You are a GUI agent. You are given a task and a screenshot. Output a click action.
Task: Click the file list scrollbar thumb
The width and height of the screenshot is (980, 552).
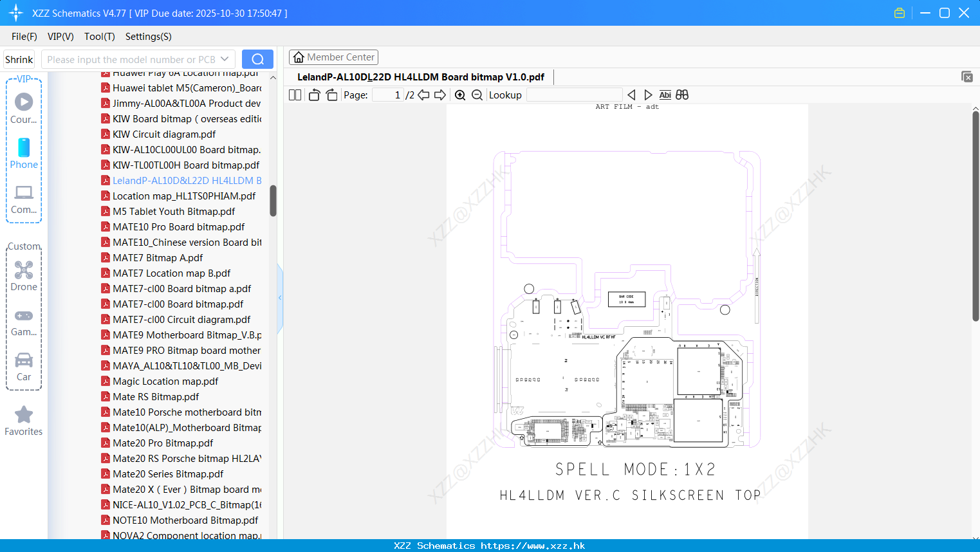(273, 201)
